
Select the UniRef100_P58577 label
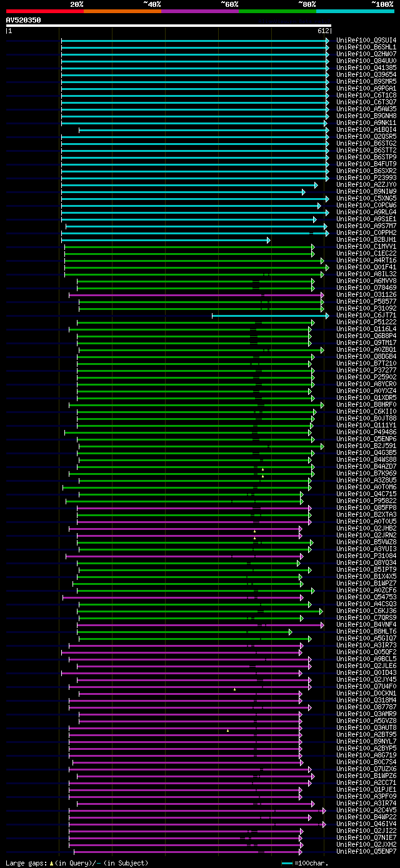click(366, 301)
